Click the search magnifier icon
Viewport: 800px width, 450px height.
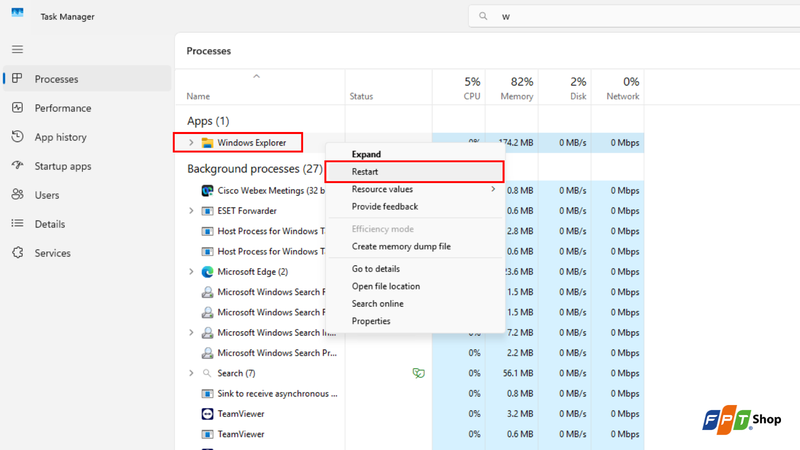(x=483, y=16)
